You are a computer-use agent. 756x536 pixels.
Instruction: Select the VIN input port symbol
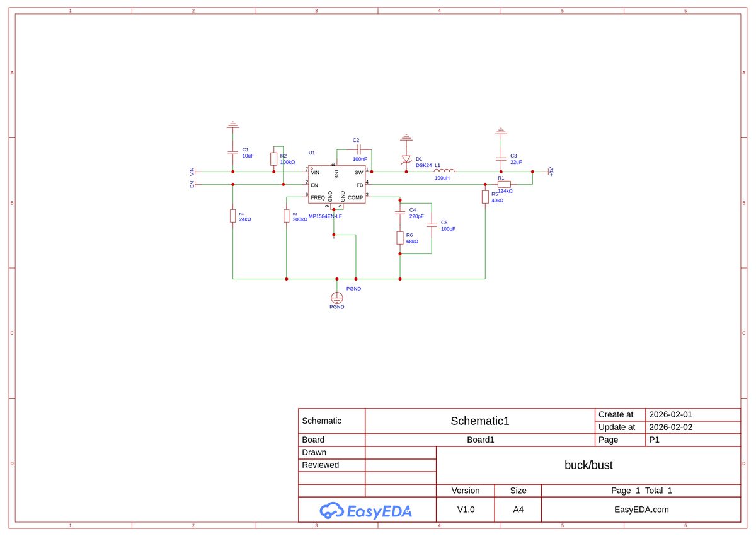click(193, 172)
